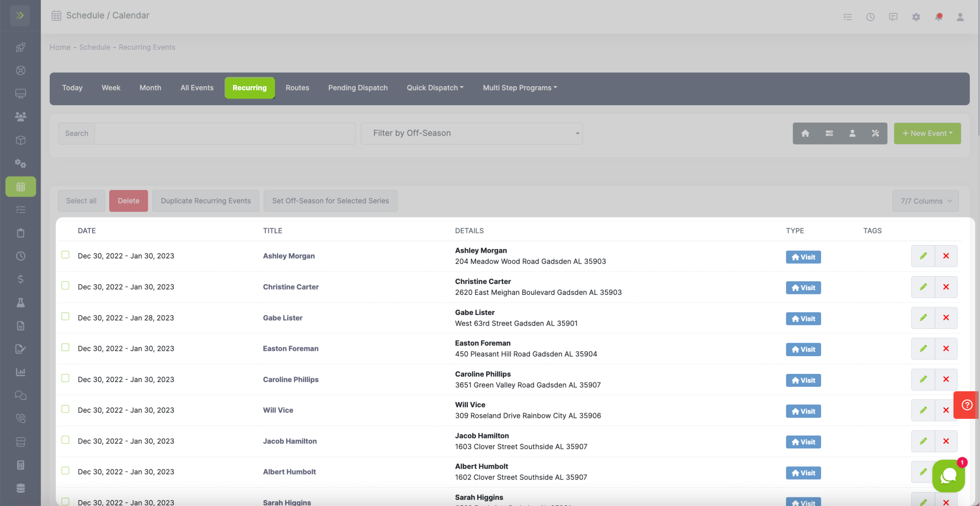Go to the Month calendar view
The height and width of the screenshot is (506, 980).
[x=150, y=88]
